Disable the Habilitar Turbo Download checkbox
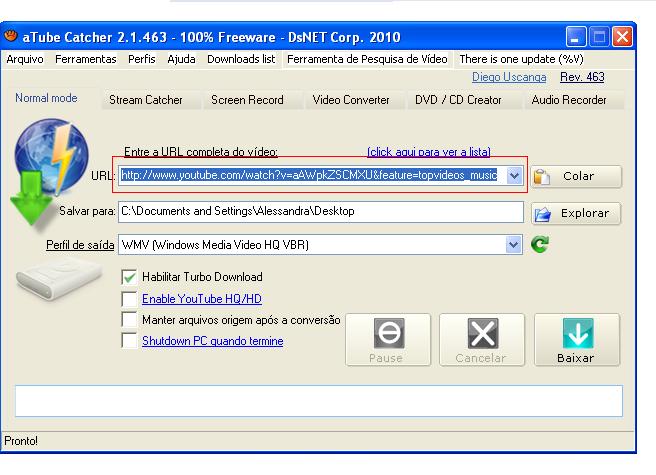656x475 pixels. 128,277
